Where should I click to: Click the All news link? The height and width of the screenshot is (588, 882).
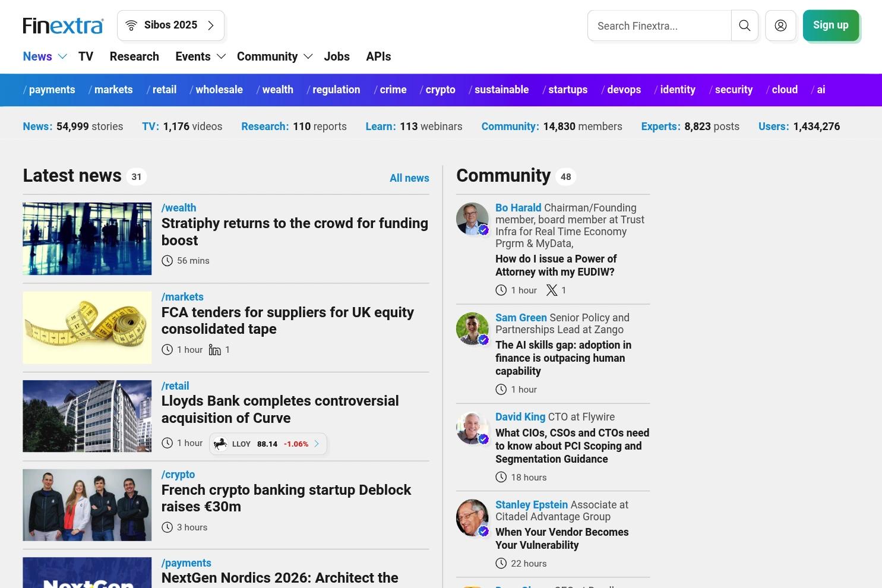tap(409, 178)
